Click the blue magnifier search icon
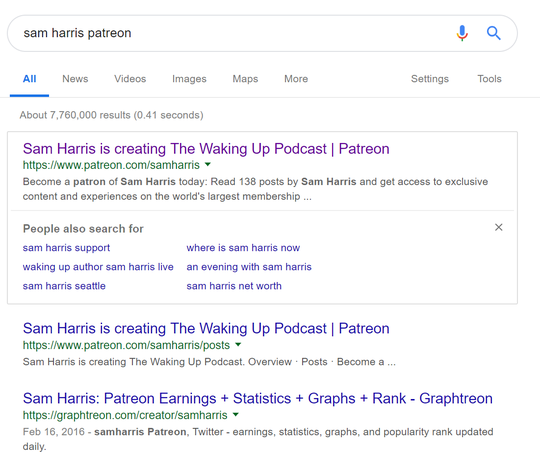 pyautogui.click(x=494, y=33)
